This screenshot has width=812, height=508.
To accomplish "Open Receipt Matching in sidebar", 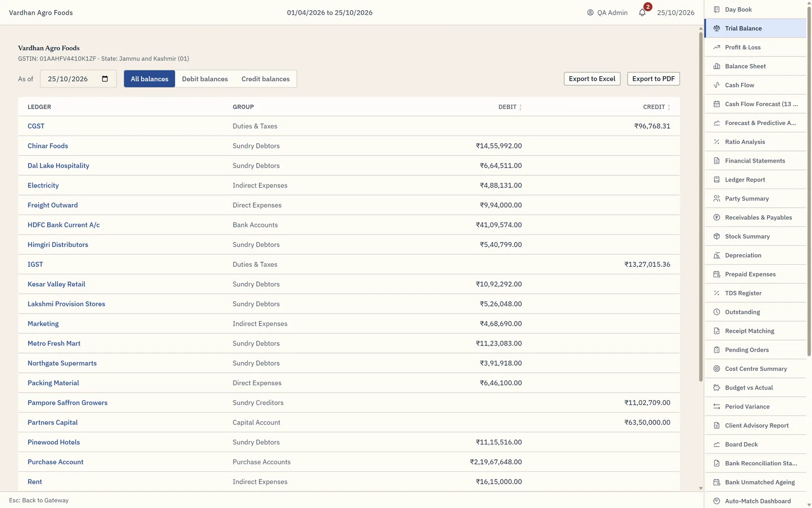I will 755,331.
